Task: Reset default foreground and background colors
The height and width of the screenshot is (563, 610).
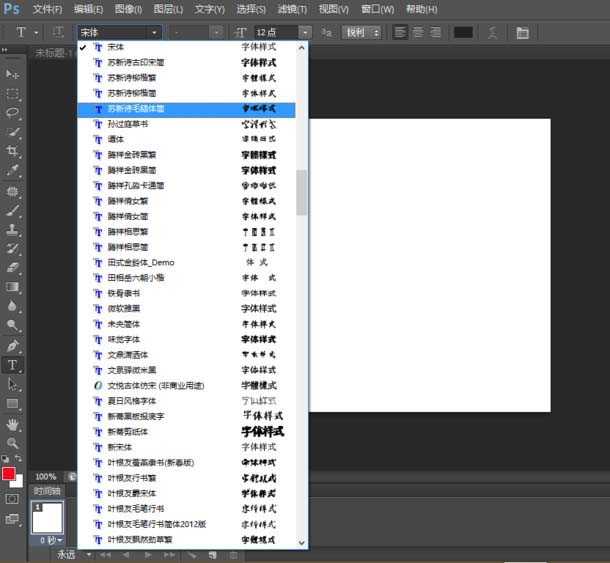Action: (x=5, y=458)
